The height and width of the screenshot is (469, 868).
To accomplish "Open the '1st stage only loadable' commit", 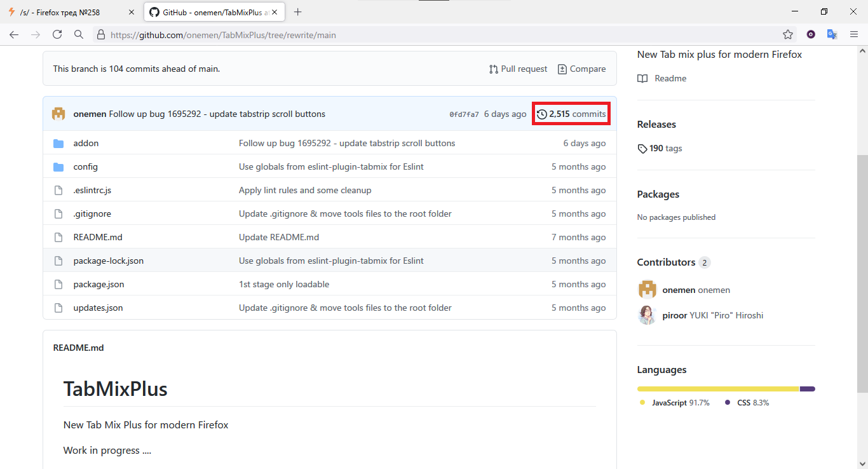I will pyautogui.click(x=284, y=284).
